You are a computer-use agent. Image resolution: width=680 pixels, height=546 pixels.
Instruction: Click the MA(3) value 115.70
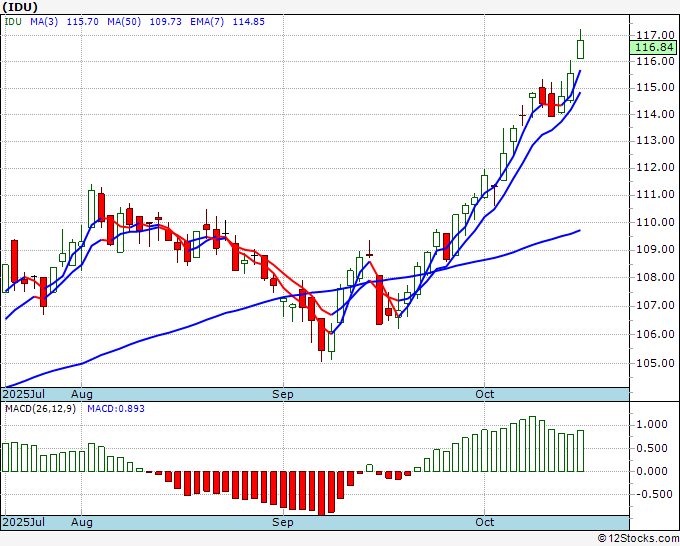pos(82,22)
